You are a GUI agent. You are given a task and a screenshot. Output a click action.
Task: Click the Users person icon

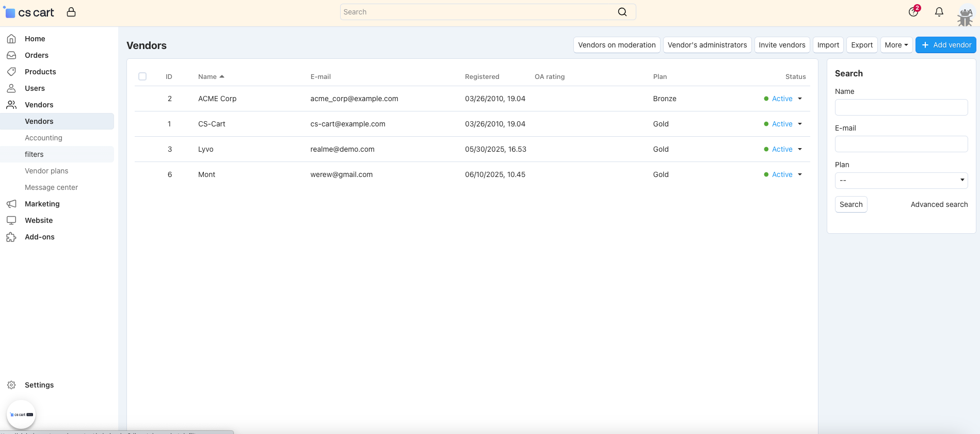click(11, 88)
